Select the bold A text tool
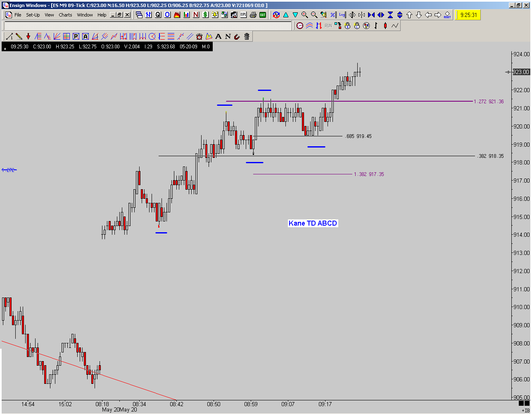The height and width of the screenshot is (414, 532). click(218, 36)
